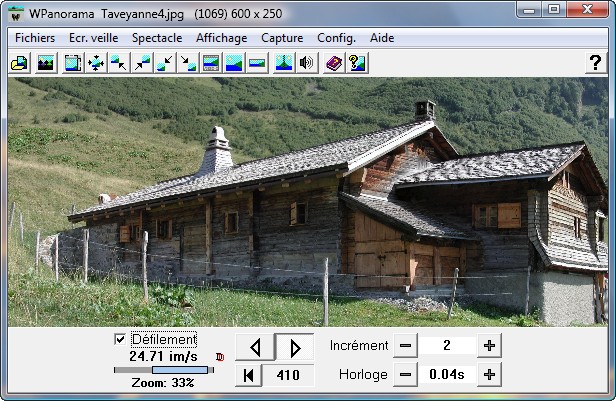Click the picture with zipper icon
Image resolution: width=616 pixels, height=401 pixels.
coord(283,63)
